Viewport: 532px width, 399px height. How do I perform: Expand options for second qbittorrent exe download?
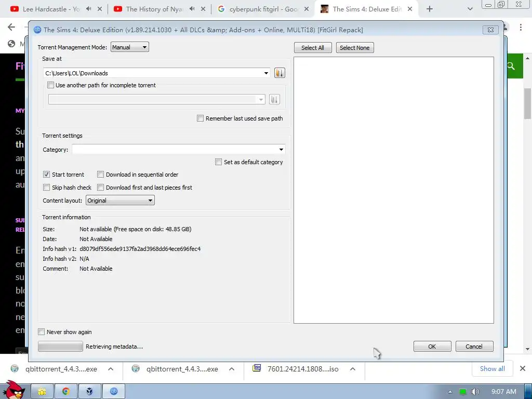(232, 369)
